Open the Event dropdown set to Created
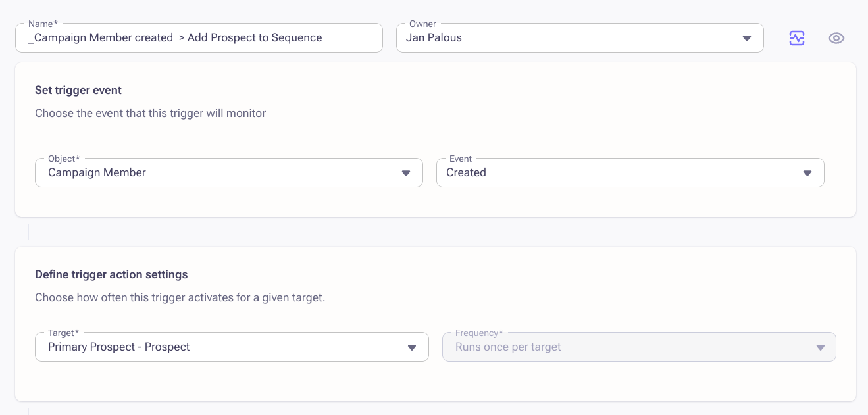The width and height of the screenshot is (868, 415). click(x=619, y=173)
